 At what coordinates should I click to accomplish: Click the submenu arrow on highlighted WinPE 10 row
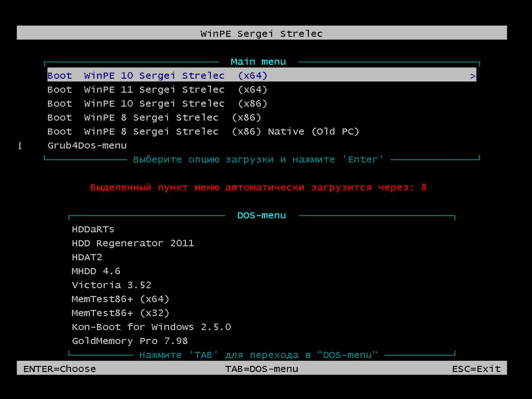click(472, 76)
